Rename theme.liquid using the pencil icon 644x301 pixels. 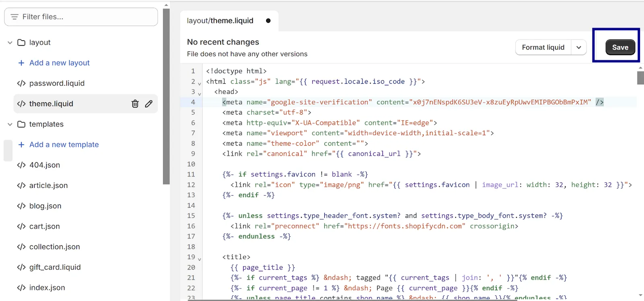(x=149, y=104)
